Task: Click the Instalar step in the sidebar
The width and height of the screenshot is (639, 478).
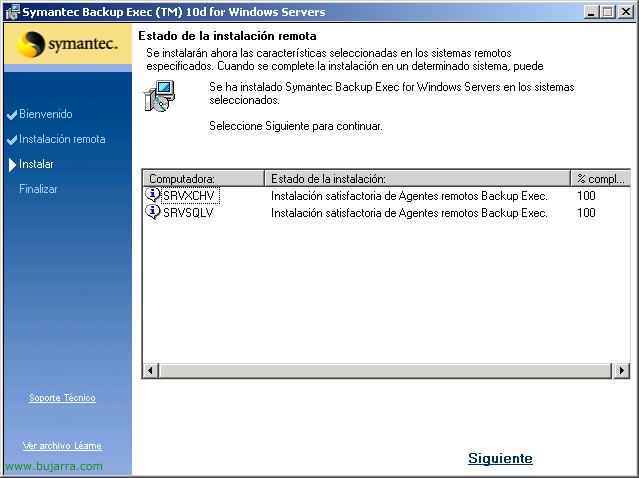Action: 36,164
